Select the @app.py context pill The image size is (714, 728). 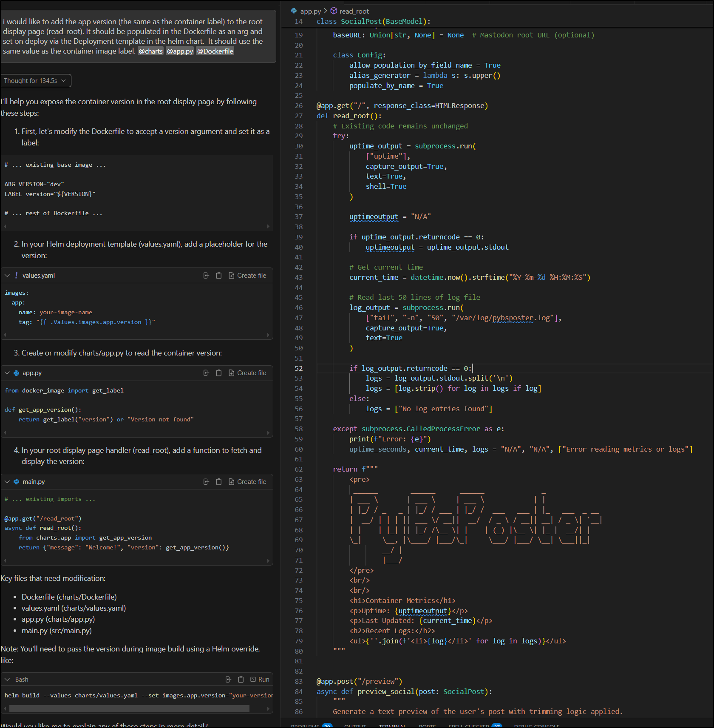[x=179, y=51]
